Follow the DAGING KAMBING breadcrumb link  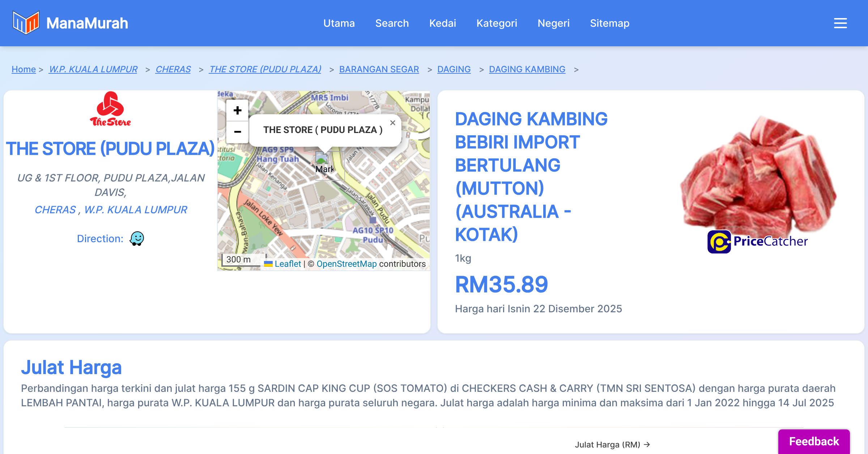pos(527,69)
